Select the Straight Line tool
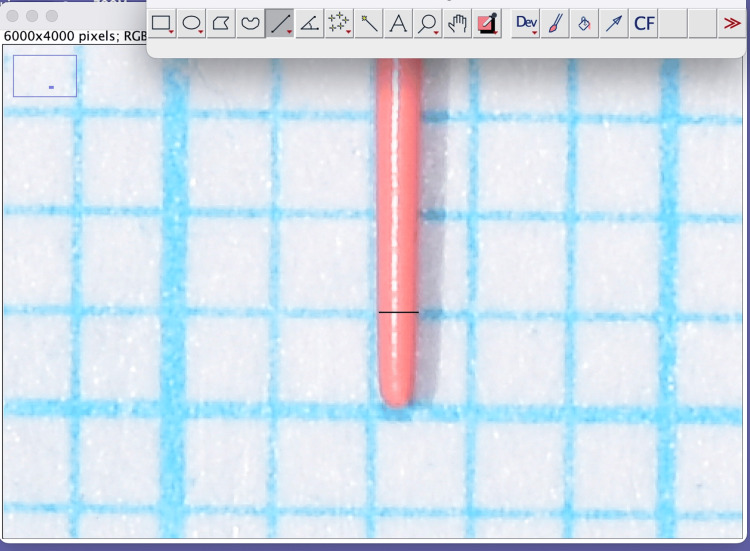 point(280,23)
